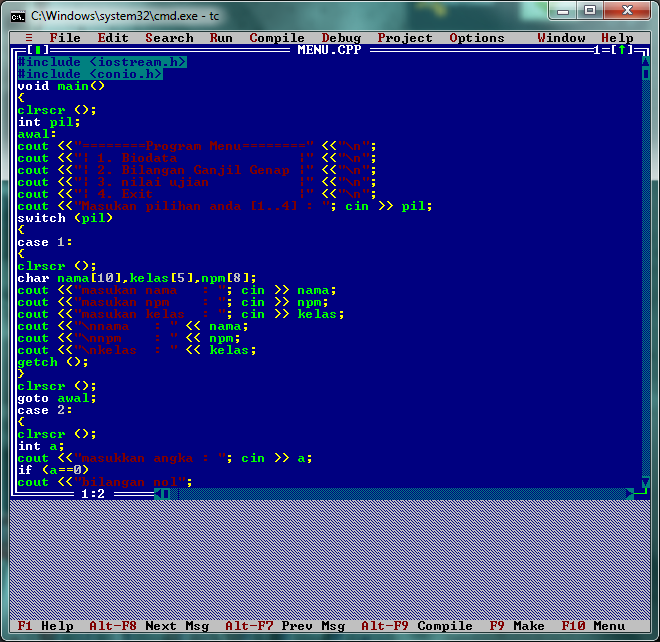Click F9 Make shortcut
This screenshot has width=660, height=642.
[517, 626]
